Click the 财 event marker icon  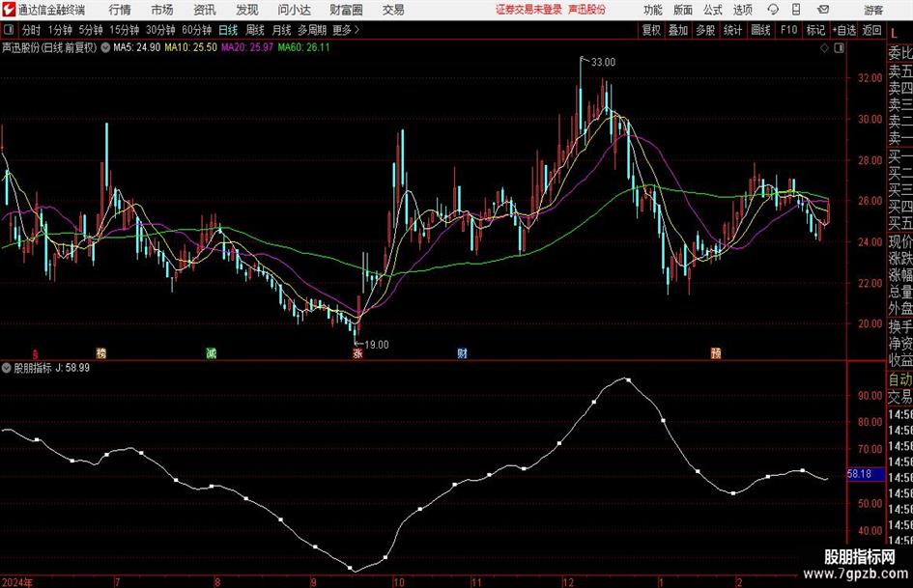(462, 352)
